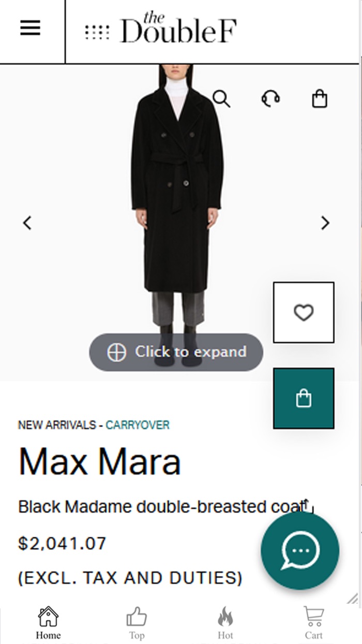Click to expand the product image

176,352
